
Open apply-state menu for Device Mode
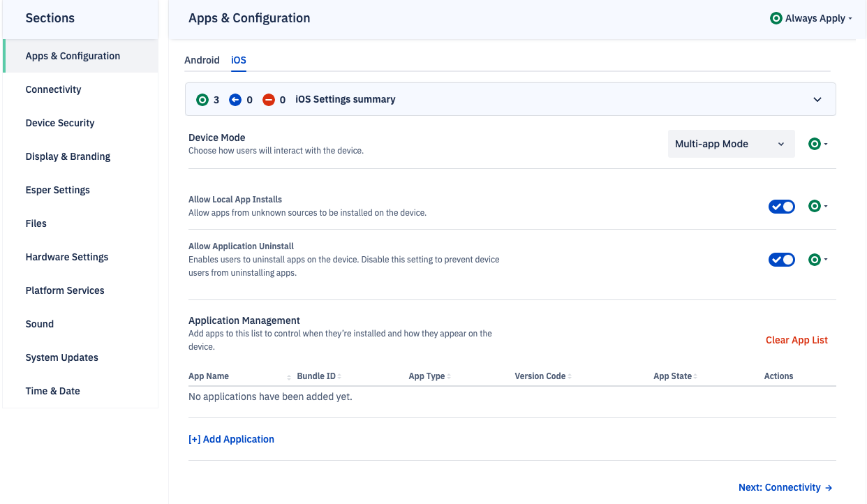pos(817,144)
